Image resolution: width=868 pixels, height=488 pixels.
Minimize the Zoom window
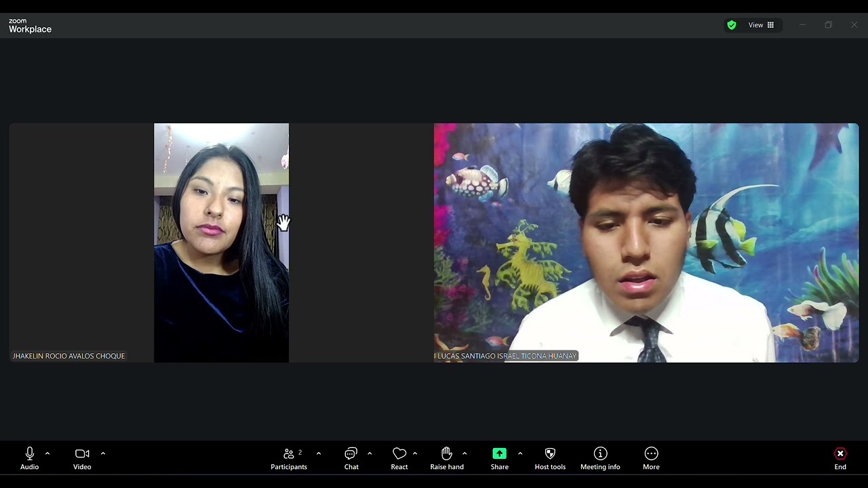click(x=802, y=25)
